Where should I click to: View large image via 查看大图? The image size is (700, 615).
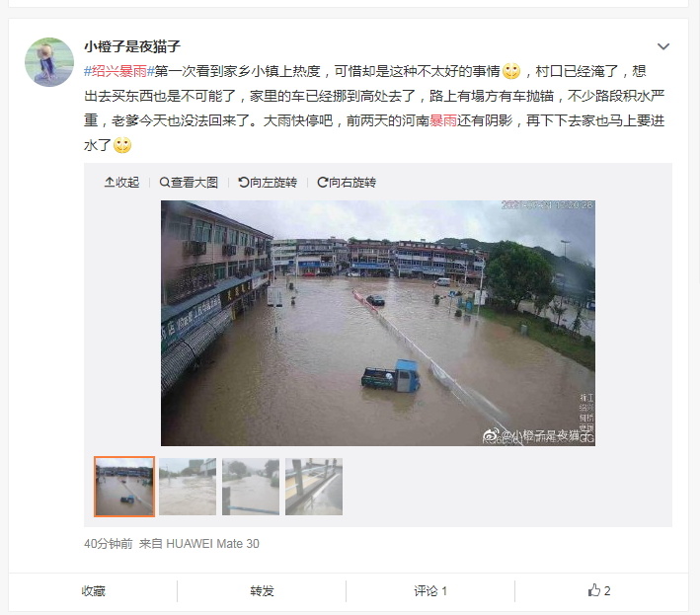[x=189, y=182]
